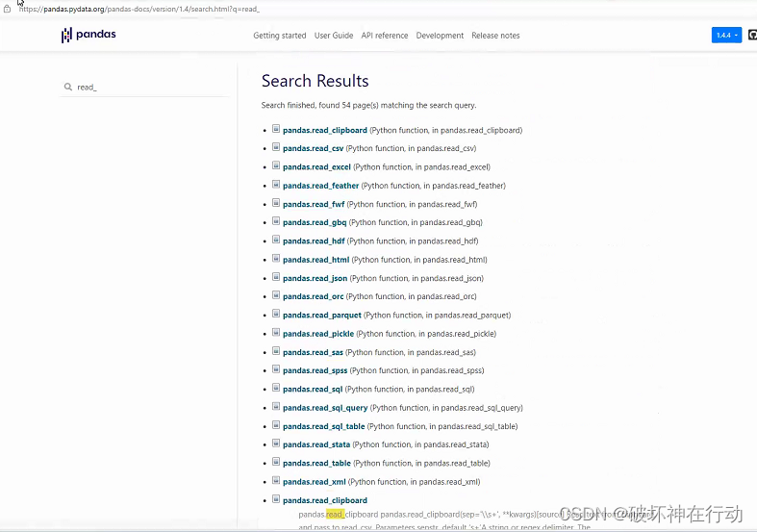This screenshot has width=757, height=532.
Task: Click document icon beside pandas.read_table
Action: pos(276,462)
